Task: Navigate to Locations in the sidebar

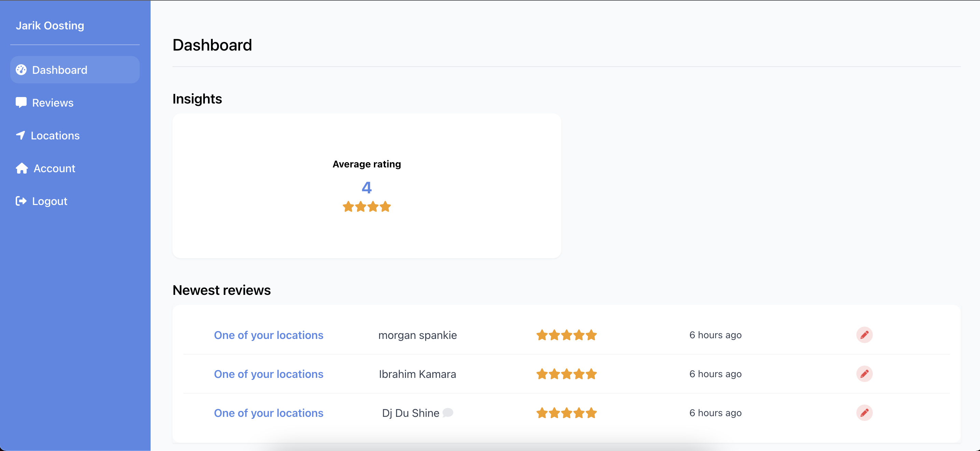Action: click(x=56, y=135)
